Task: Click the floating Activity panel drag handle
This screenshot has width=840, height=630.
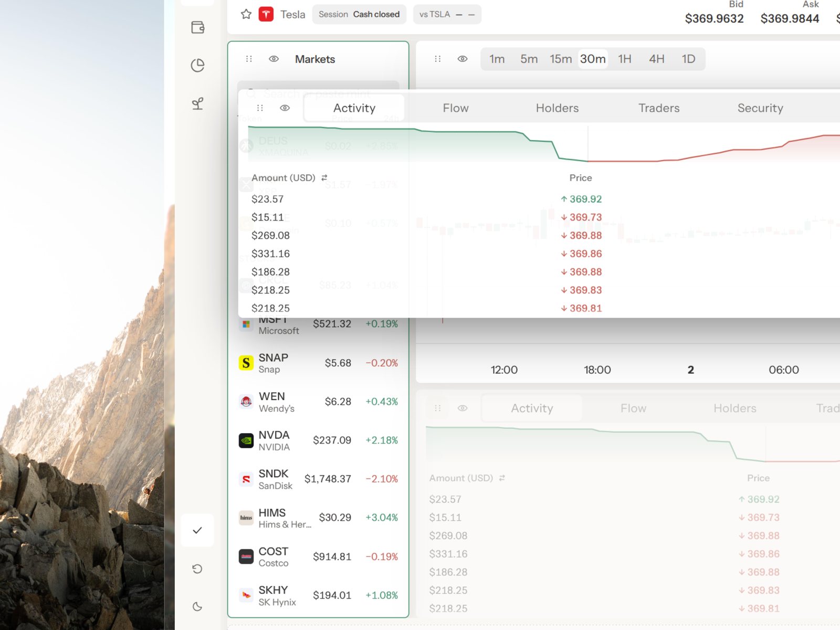Action: coord(260,108)
